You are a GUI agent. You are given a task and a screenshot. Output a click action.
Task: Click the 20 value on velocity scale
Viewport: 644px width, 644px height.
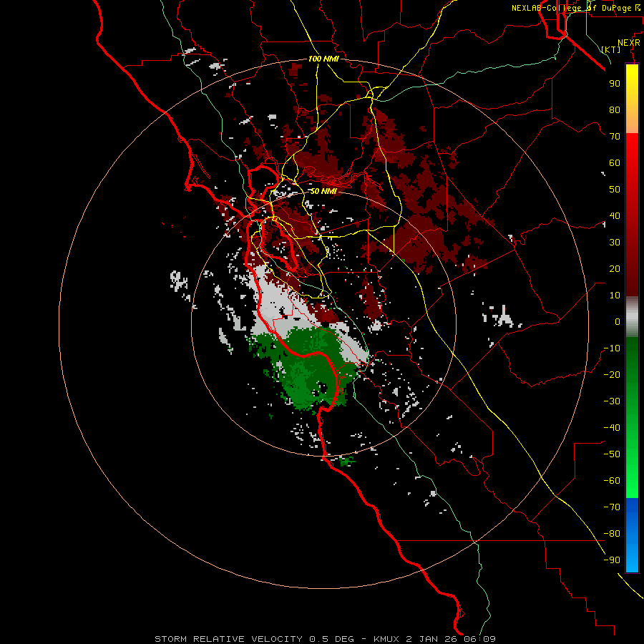coord(615,268)
